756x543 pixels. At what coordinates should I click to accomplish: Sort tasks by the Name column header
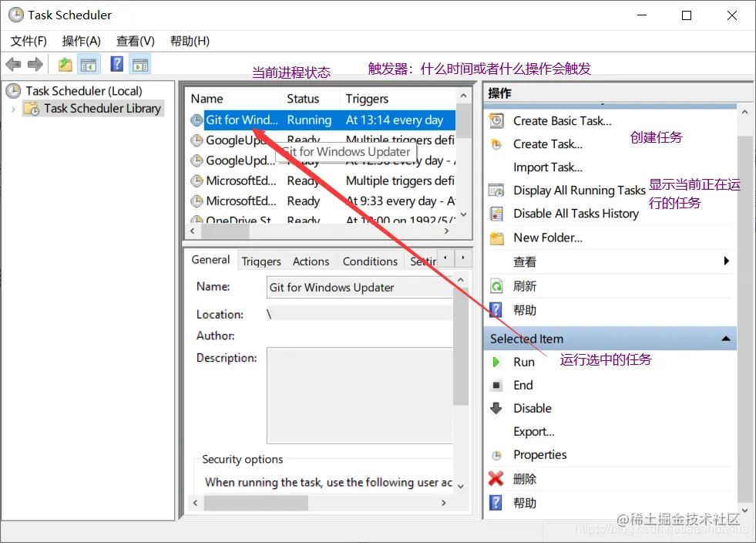coord(234,99)
